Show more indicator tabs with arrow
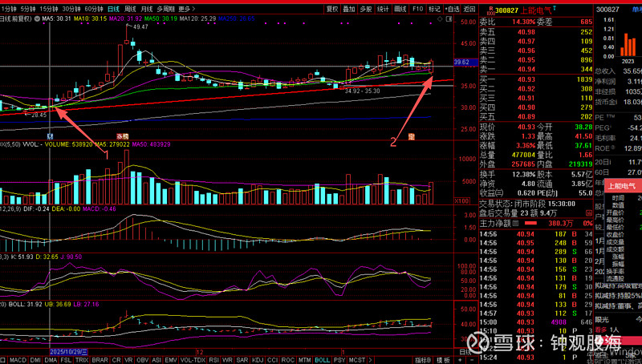The width and height of the screenshot is (642, 364). [371, 360]
